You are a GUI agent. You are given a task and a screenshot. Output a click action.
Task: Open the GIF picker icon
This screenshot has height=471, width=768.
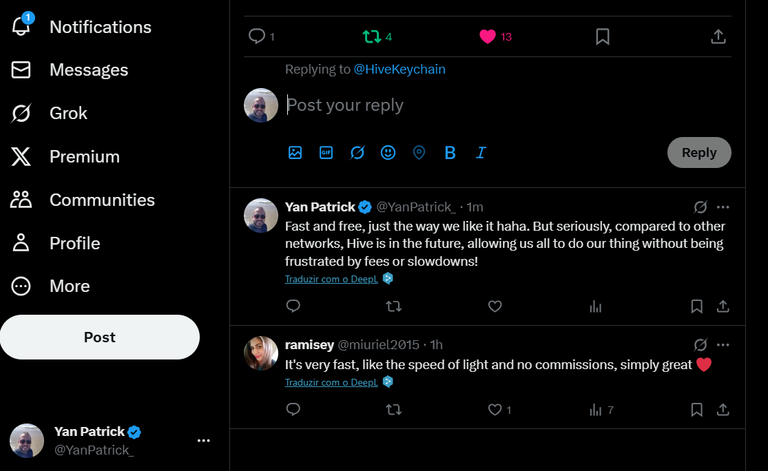pos(326,153)
